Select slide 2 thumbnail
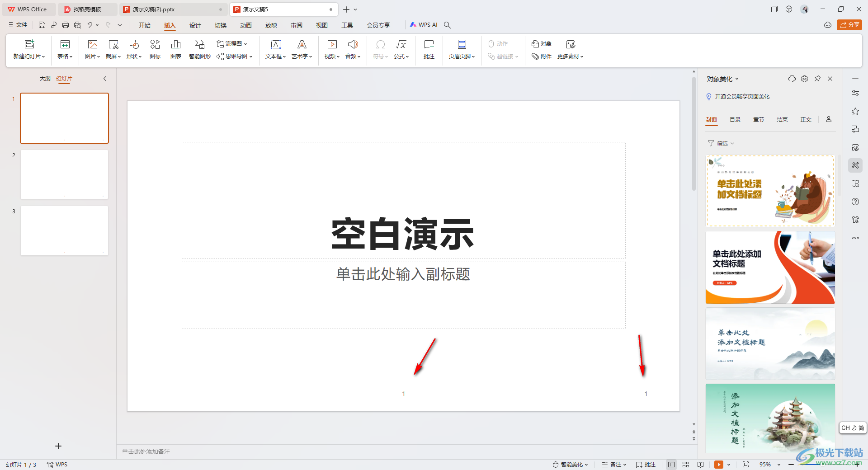 [x=64, y=174]
